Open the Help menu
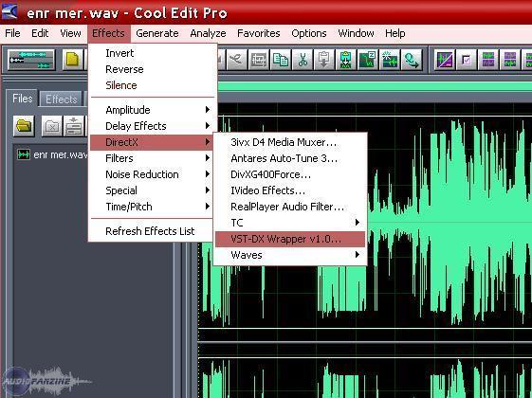532x398 pixels. 394,33
